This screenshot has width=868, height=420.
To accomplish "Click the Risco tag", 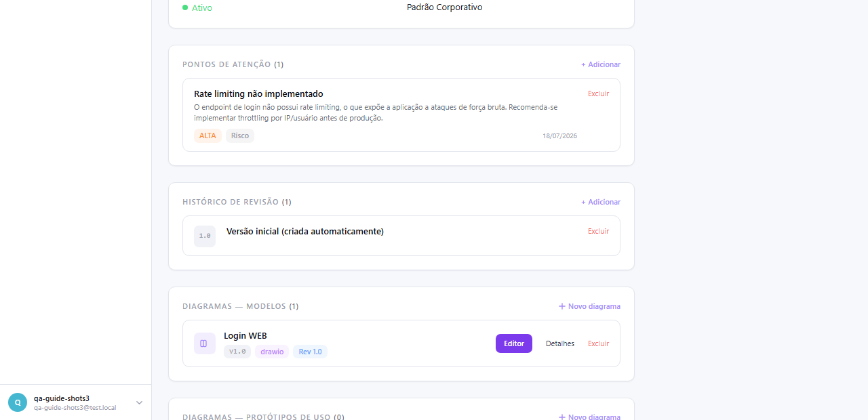I will [x=240, y=135].
